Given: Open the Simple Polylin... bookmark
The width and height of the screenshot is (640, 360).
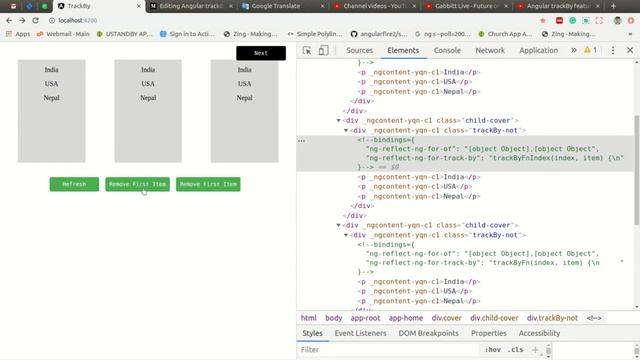Looking at the screenshot, I should pyautogui.click(x=315, y=34).
